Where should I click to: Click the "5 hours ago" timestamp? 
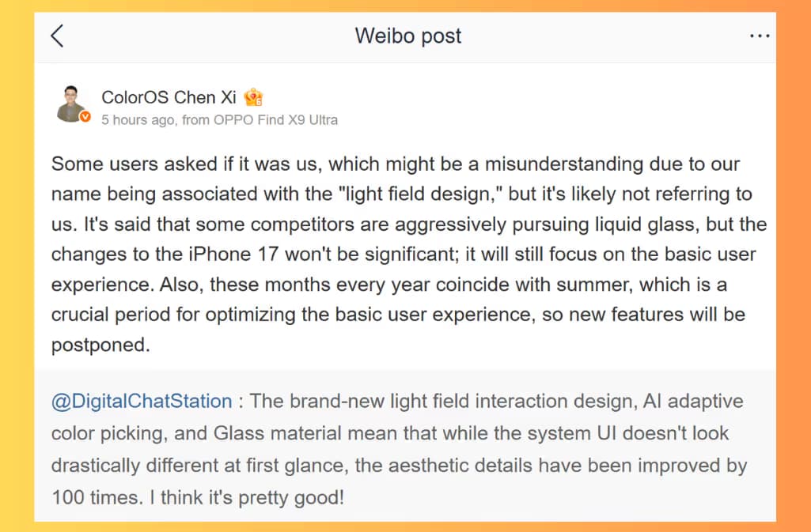(138, 120)
